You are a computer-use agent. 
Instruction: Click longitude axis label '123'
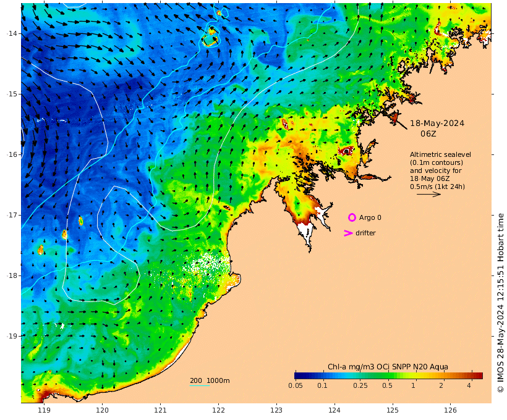pos(276,410)
